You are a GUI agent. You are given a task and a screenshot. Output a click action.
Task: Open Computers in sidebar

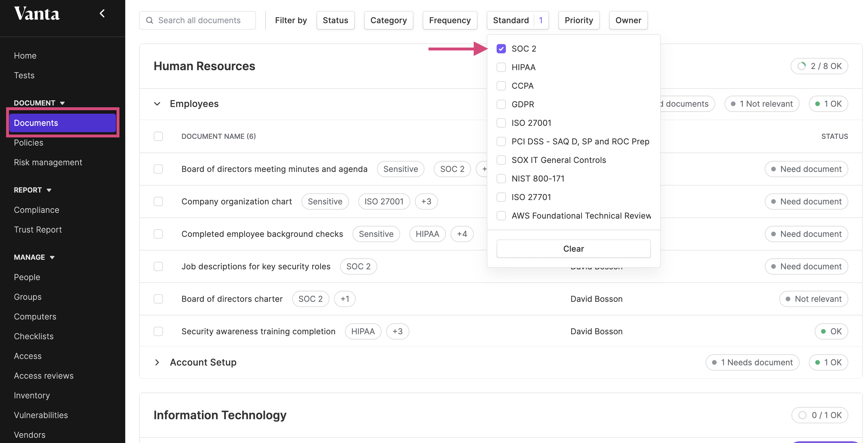pyautogui.click(x=35, y=317)
